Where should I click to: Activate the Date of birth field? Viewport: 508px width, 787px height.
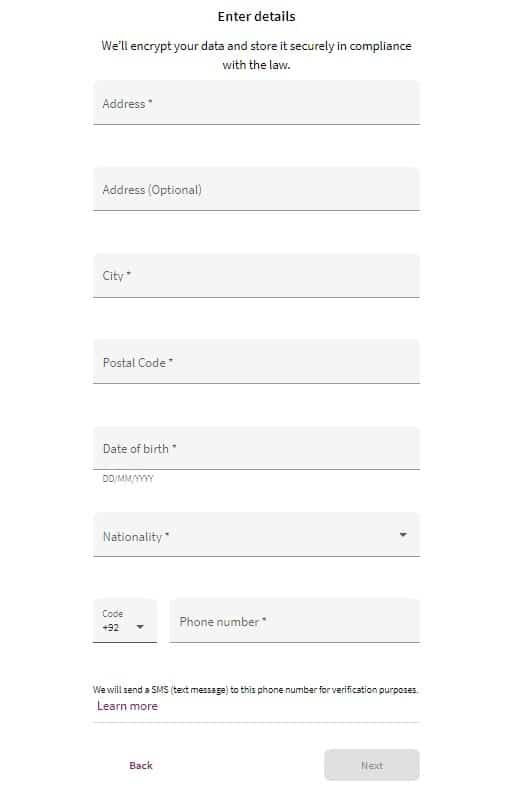click(x=256, y=448)
